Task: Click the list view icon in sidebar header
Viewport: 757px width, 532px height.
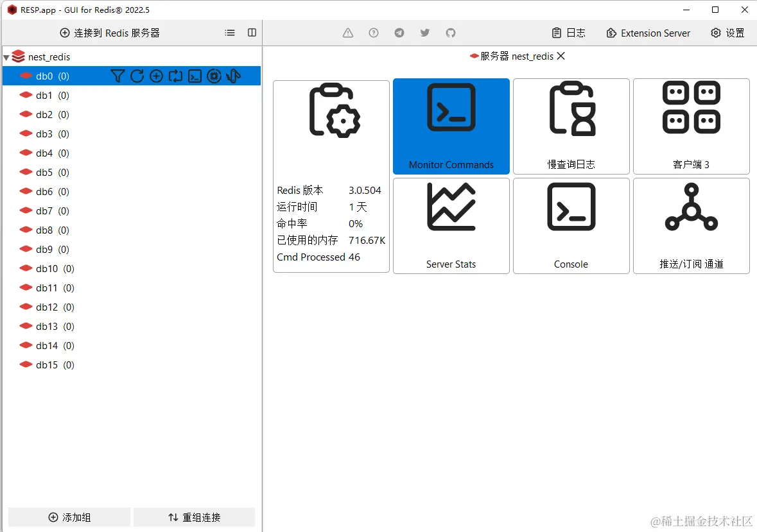Action: [x=230, y=33]
